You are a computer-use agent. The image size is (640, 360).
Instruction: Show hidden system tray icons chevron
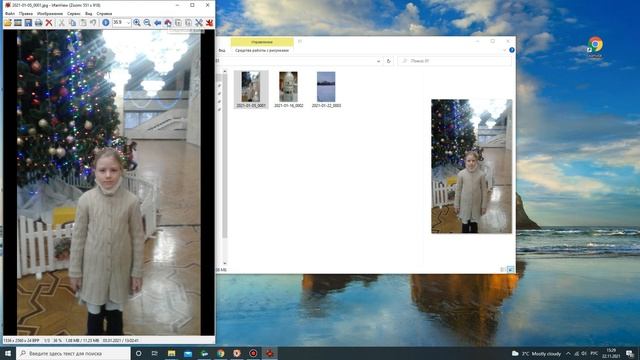(568, 353)
